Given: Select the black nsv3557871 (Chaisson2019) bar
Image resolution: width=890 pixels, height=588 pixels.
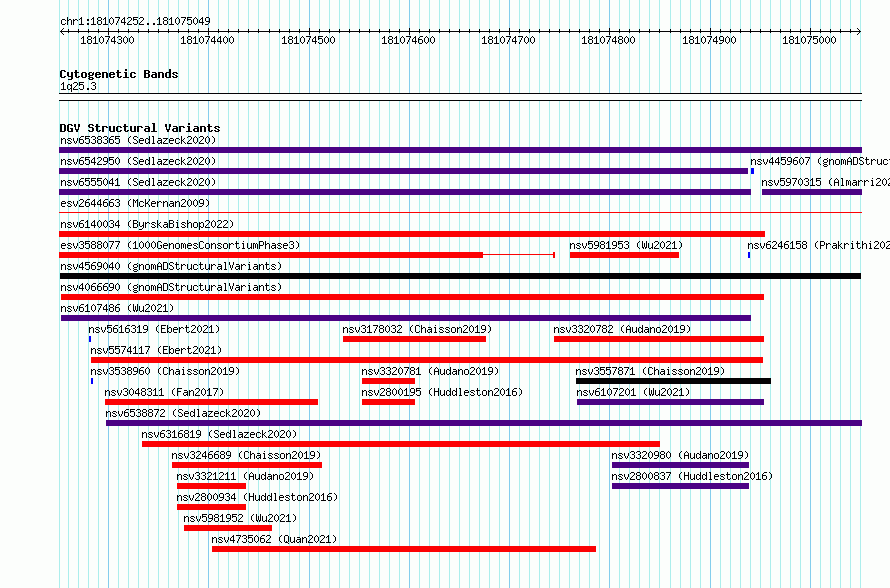Looking at the screenshot, I should click(x=673, y=381).
